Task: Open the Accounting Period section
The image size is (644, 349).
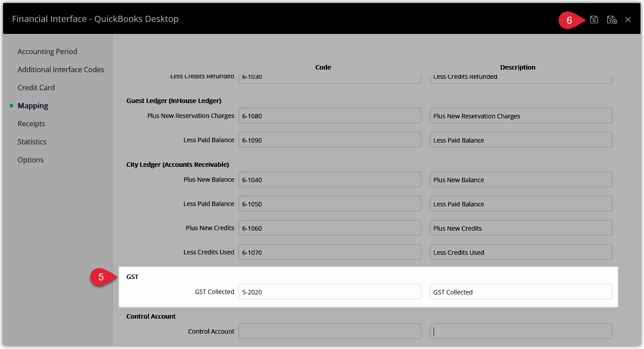Action: point(48,51)
